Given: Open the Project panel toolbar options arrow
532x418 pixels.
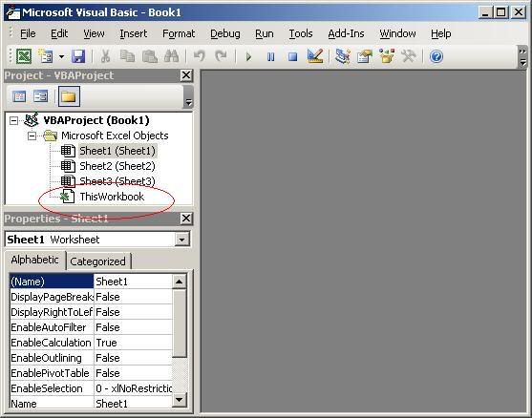Looking at the screenshot, I should point(188,97).
